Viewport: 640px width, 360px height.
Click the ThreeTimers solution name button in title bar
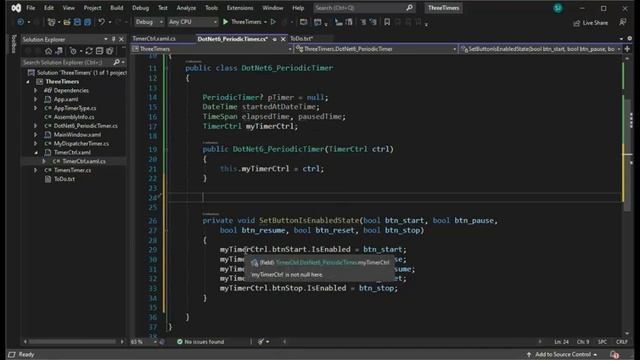pyautogui.click(x=443, y=8)
